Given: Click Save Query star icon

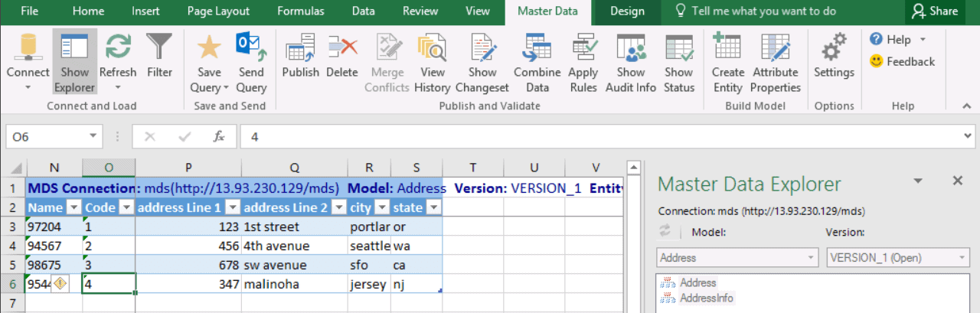Looking at the screenshot, I should (209, 47).
